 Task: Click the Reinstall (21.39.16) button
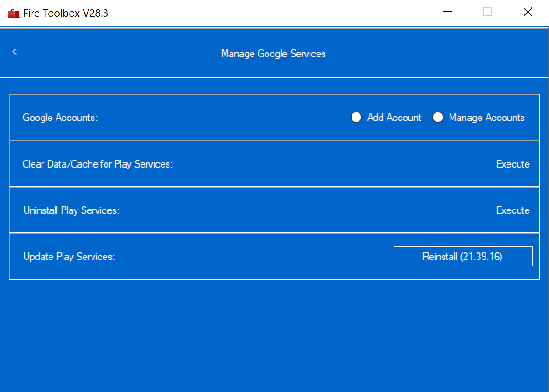point(463,256)
